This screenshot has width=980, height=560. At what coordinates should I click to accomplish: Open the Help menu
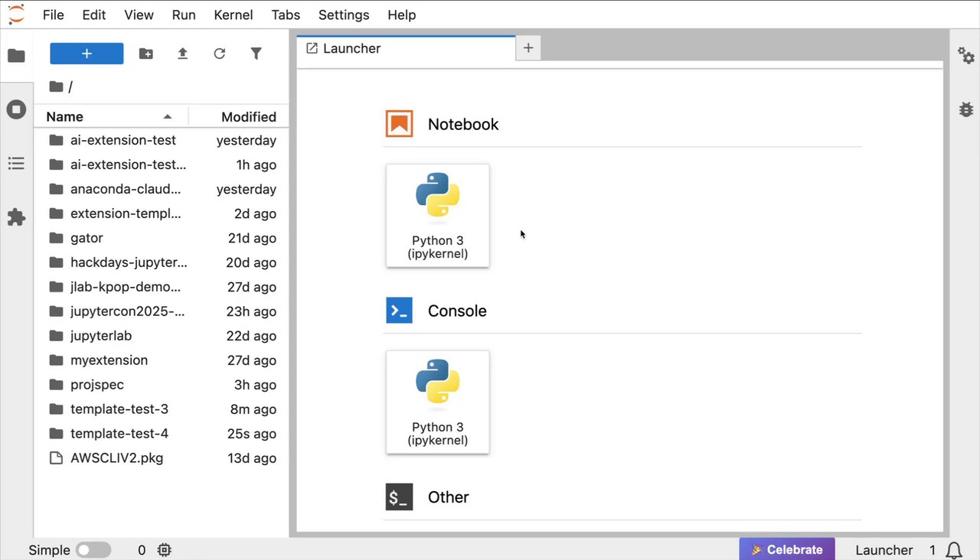(x=401, y=15)
